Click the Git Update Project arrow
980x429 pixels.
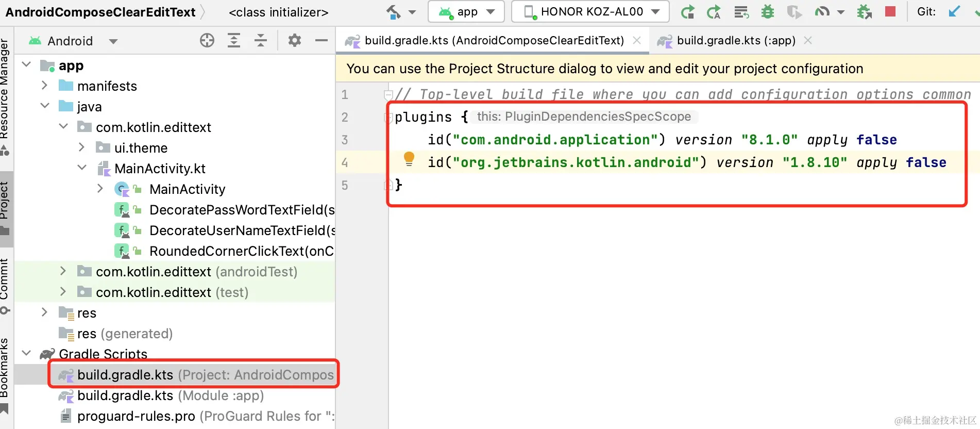point(954,11)
